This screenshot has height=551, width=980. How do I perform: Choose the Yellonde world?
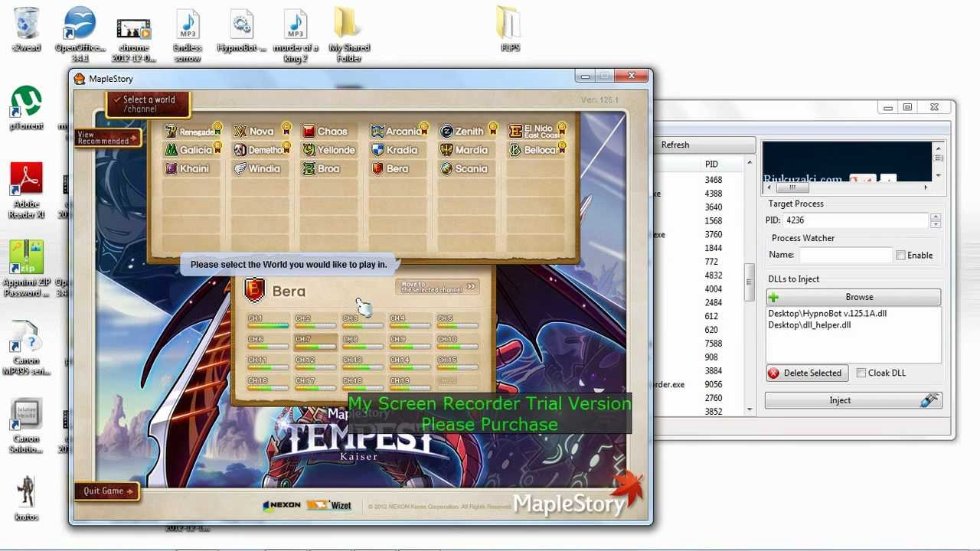pyautogui.click(x=329, y=150)
